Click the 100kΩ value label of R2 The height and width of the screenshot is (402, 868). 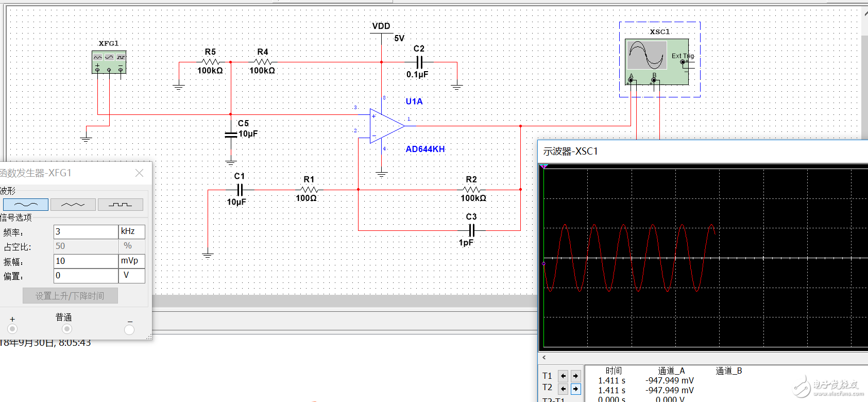pos(473,198)
